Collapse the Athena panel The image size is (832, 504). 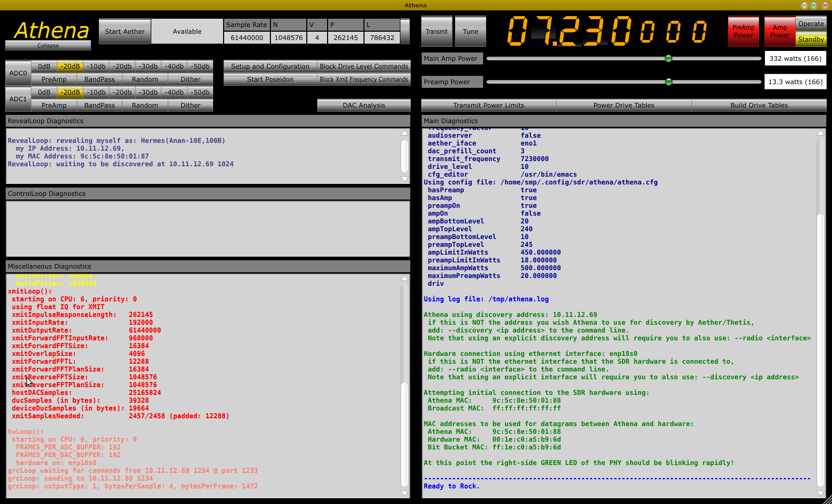tap(48, 46)
